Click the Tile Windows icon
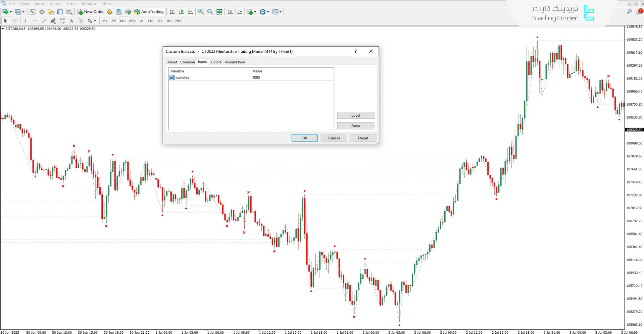644x334 pixels. 219,12
